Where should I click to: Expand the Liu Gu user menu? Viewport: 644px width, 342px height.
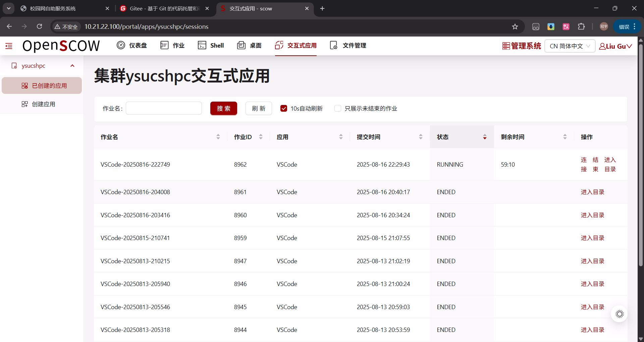point(615,46)
